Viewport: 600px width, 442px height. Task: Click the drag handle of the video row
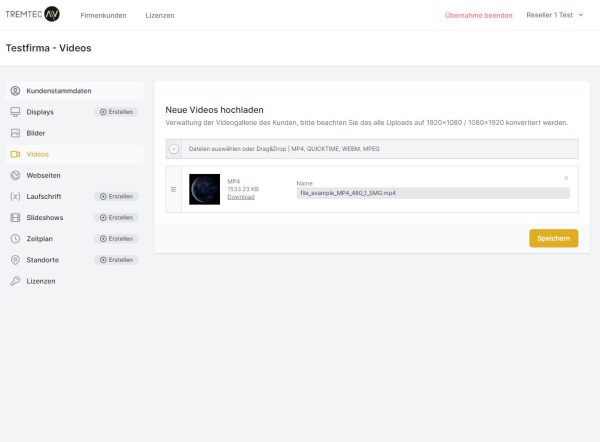tap(174, 189)
